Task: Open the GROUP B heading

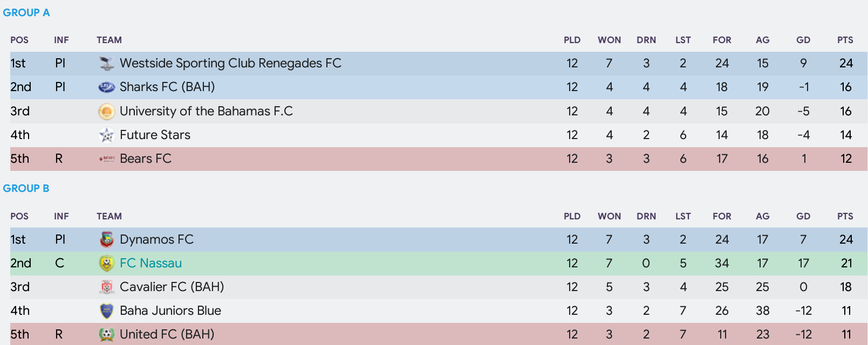Action: click(26, 188)
